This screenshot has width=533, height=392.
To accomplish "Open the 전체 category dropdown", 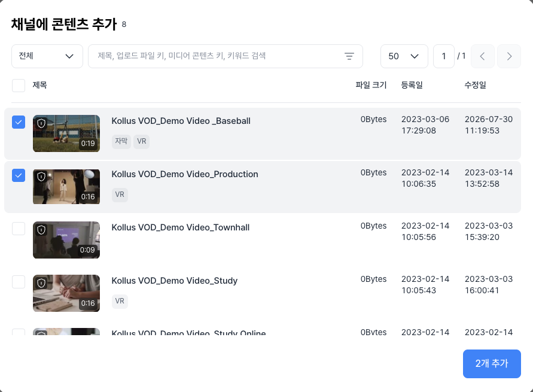I will click(47, 56).
